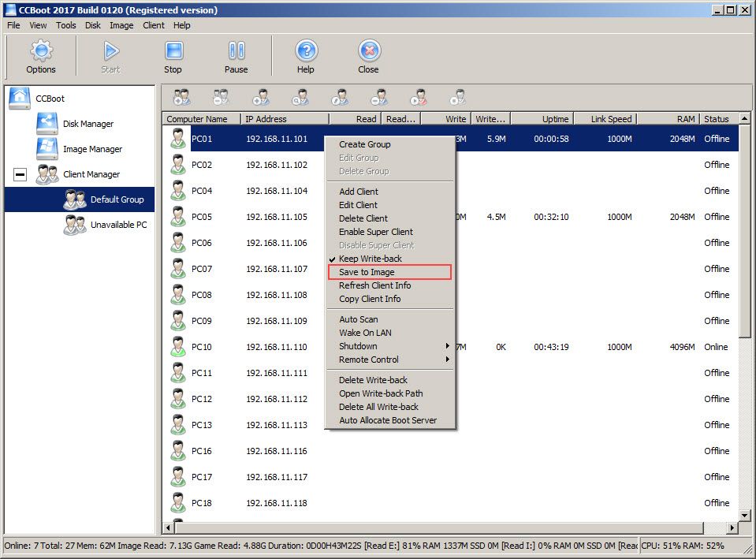The height and width of the screenshot is (559, 756).
Task: Expand the Remote Control submenu
Action: pos(389,360)
